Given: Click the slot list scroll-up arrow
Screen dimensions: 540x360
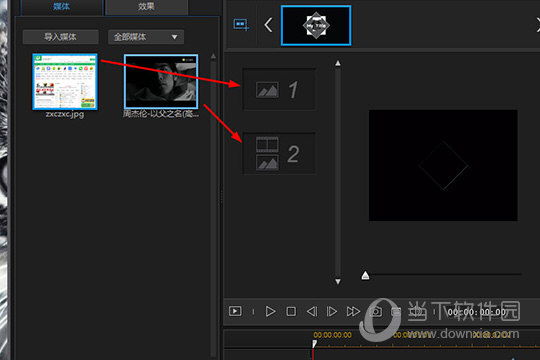Looking at the screenshot, I should click(338, 63).
